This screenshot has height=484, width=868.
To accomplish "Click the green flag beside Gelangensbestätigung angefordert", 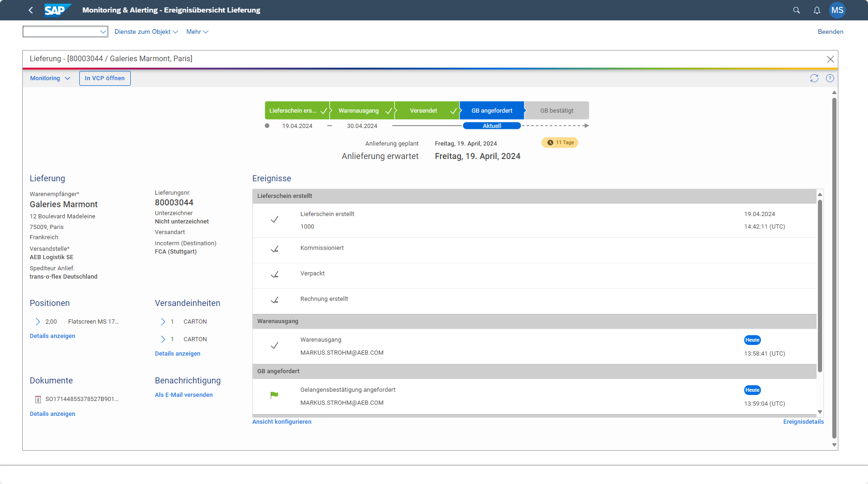I will coord(274,395).
